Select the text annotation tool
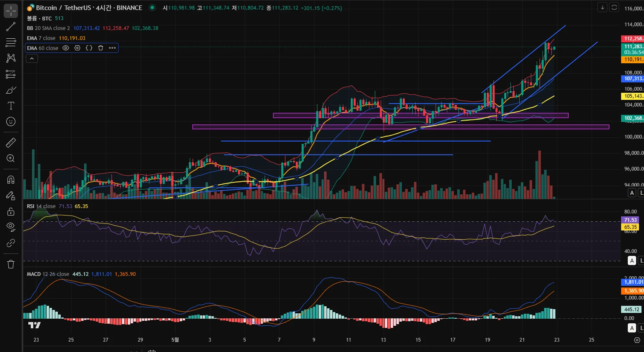Screen dimensions: 644x352 pos(11,106)
